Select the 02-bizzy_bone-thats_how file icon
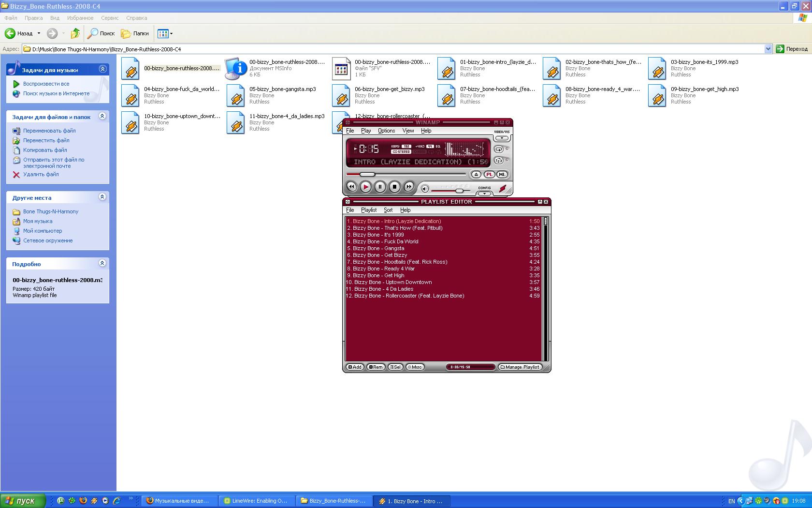 [x=552, y=68]
